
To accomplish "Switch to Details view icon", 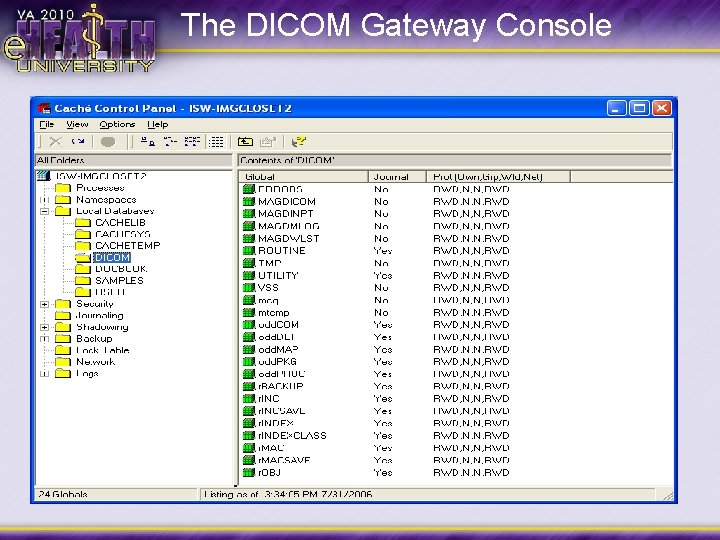I will point(216,142).
